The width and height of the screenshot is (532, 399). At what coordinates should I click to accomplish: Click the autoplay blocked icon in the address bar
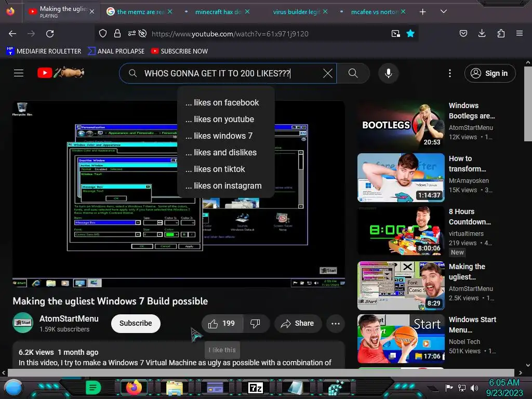point(143,34)
